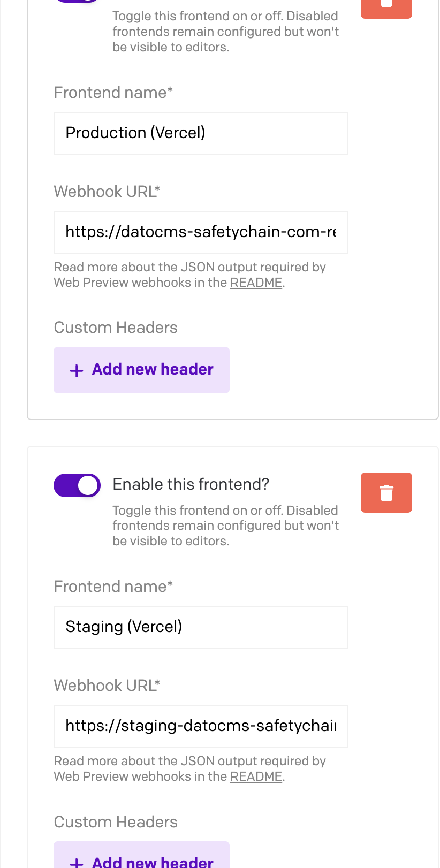Click the datocms-safetychain Production webhook URL field

pyautogui.click(x=201, y=232)
